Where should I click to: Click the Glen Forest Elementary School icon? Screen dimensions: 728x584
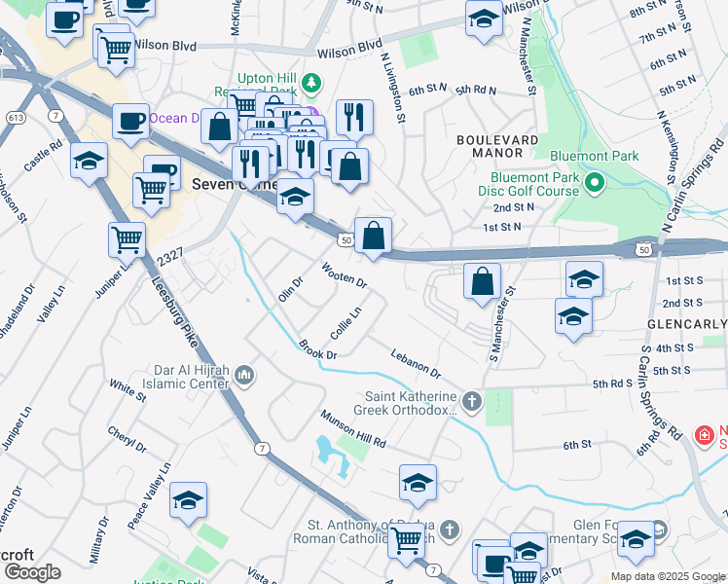[660, 529]
